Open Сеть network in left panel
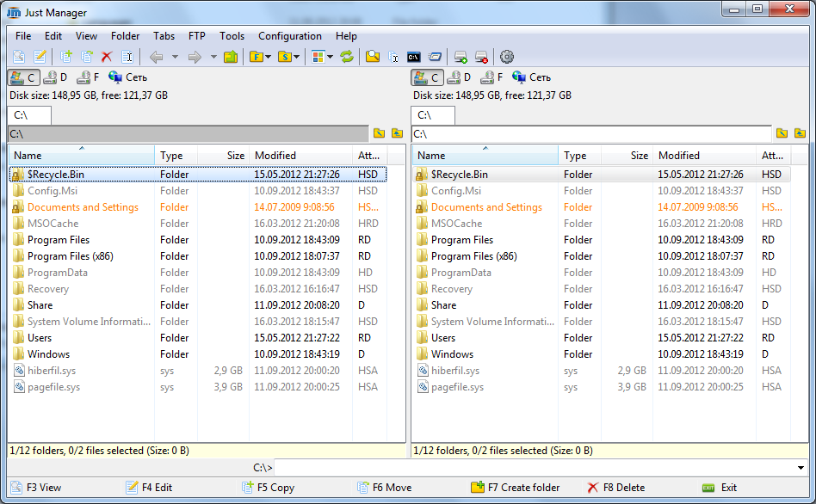This screenshot has height=504, width=816. click(128, 77)
